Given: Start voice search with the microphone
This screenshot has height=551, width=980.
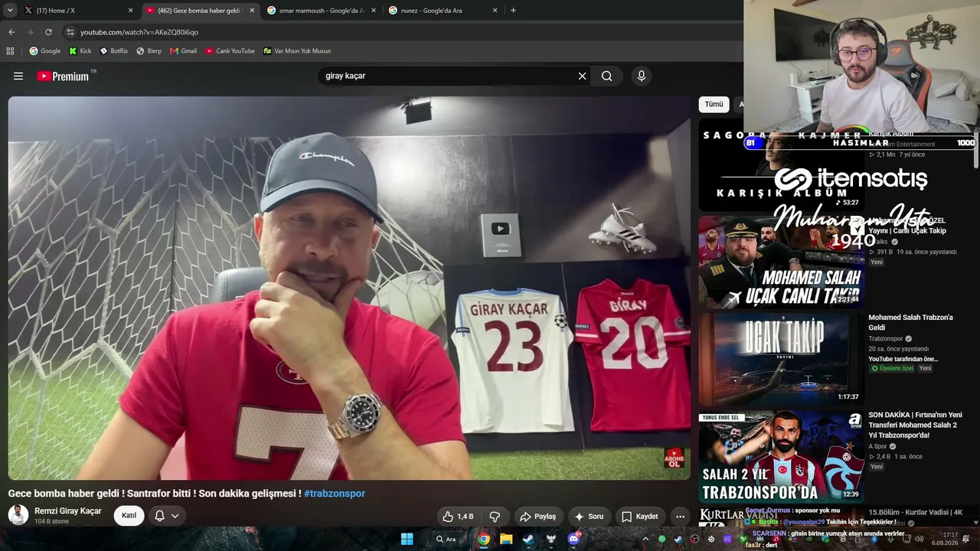Looking at the screenshot, I should click(642, 76).
